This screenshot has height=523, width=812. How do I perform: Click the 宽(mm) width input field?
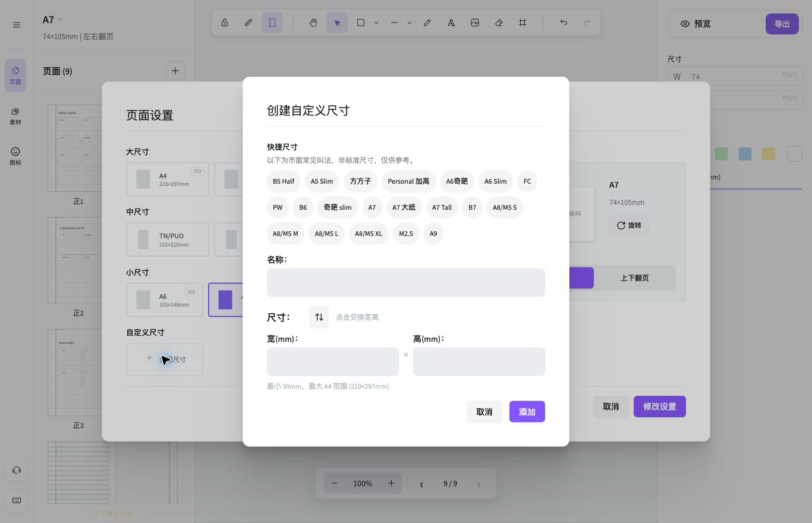click(x=333, y=361)
